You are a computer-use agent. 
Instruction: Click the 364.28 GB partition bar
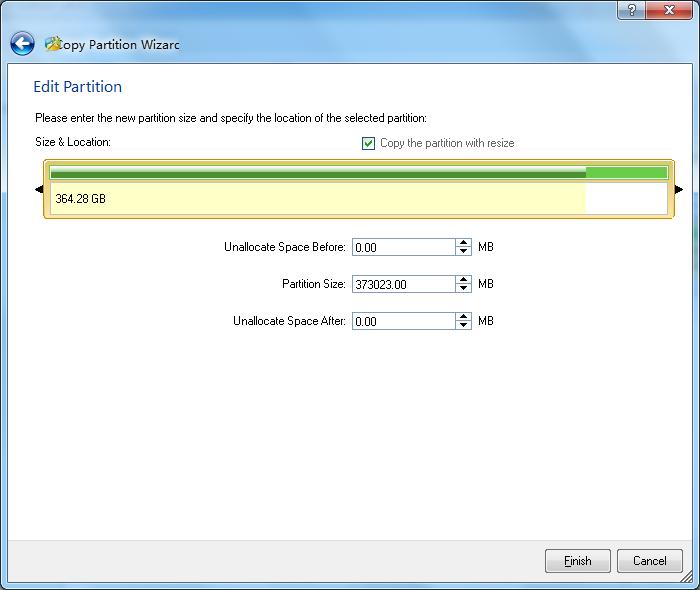pyautogui.click(x=300, y=198)
